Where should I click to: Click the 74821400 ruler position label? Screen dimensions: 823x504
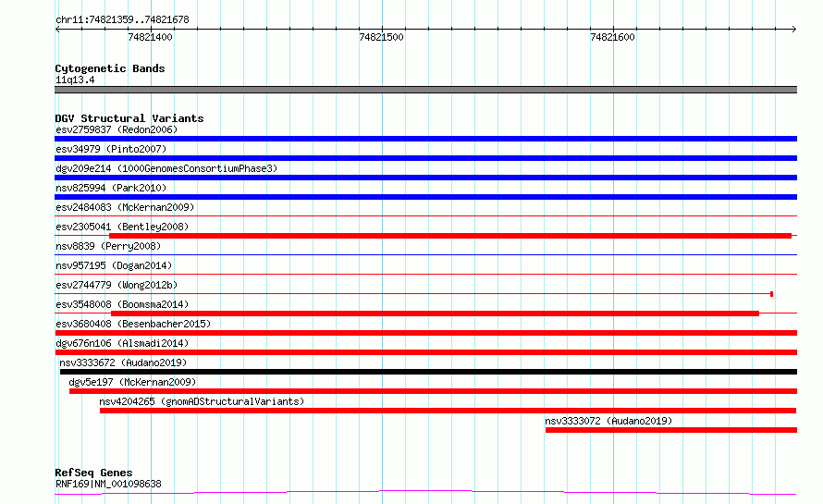(150, 37)
